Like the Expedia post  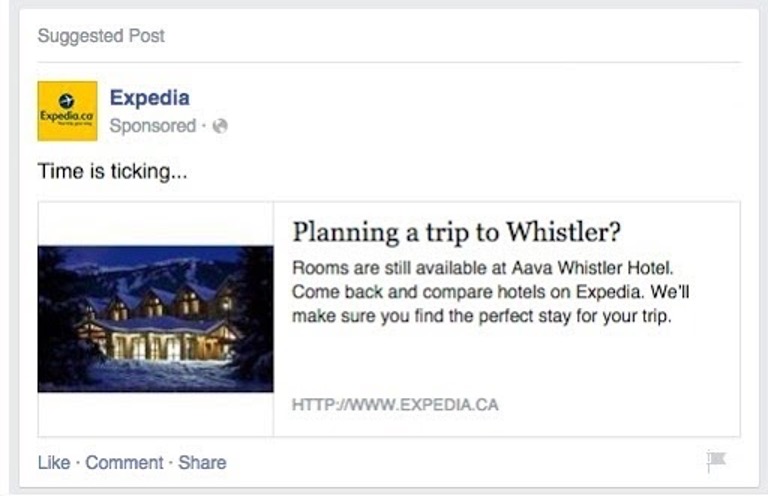tap(54, 462)
